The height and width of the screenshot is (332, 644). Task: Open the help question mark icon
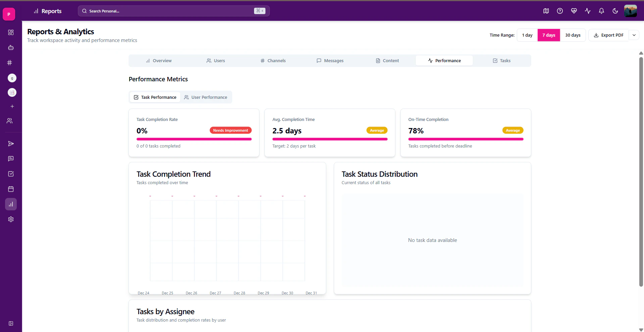560,11
